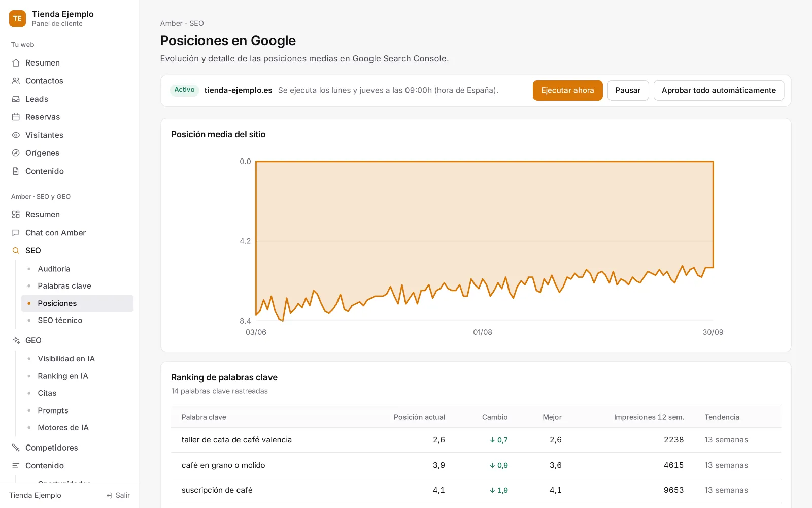Click the Chat con Amber icon
This screenshot has height=508, width=812.
pyautogui.click(x=16, y=233)
